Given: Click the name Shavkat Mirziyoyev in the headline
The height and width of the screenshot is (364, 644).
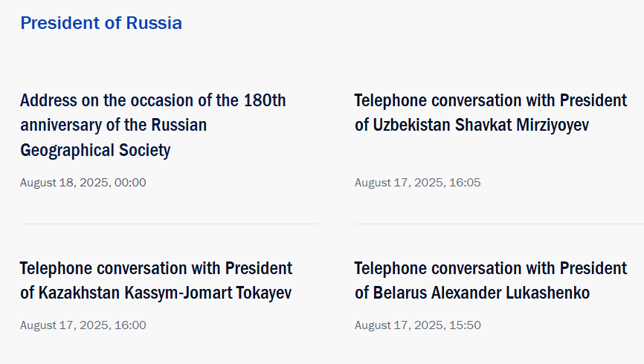Looking at the screenshot, I should [x=522, y=125].
